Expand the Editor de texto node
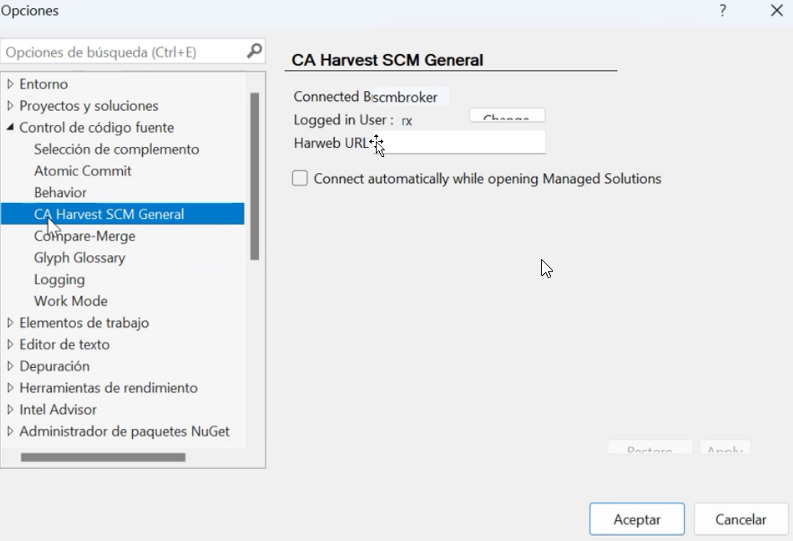This screenshot has width=793, height=541. [x=11, y=345]
